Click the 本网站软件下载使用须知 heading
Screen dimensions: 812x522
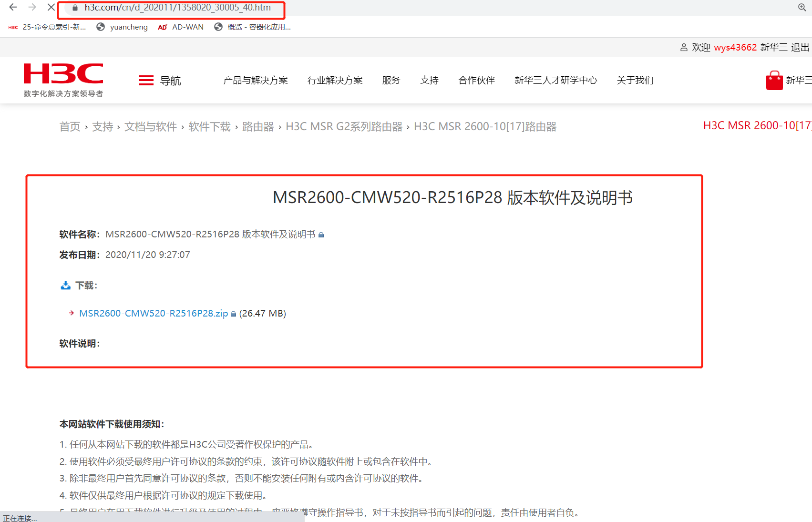pos(112,424)
